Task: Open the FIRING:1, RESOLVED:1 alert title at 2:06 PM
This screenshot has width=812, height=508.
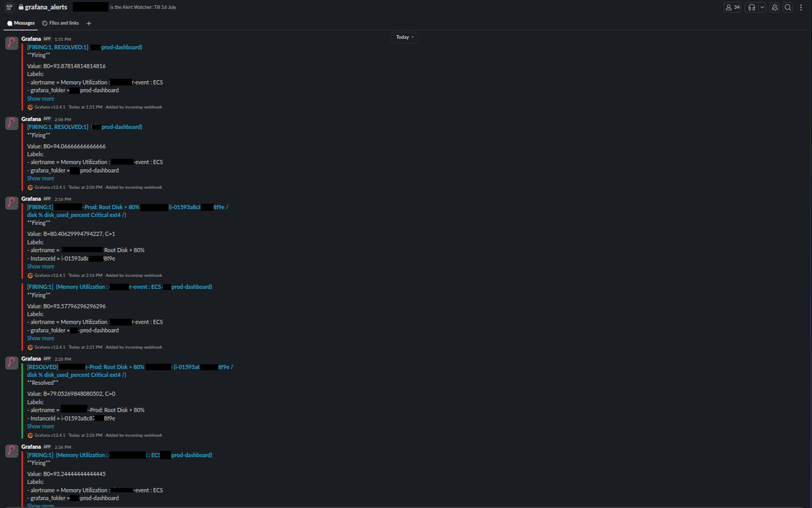Action: (x=84, y=127)
